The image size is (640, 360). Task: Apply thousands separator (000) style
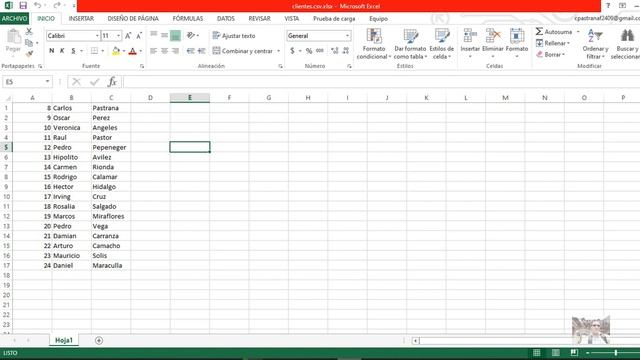(320, 51)
